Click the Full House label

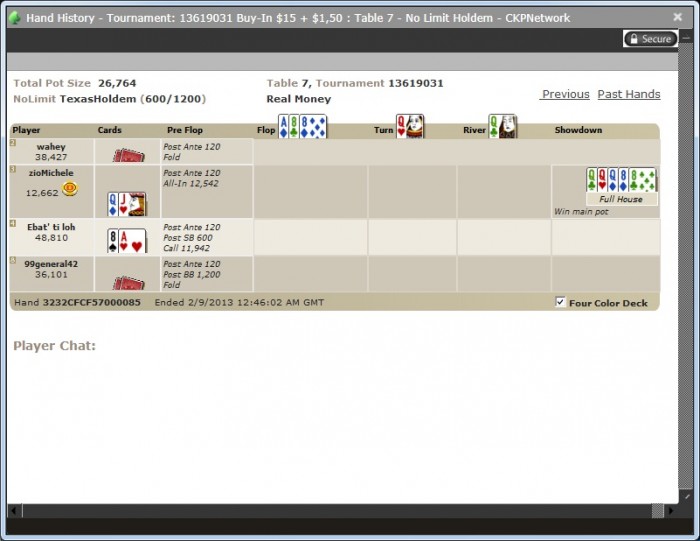point(621,199)
